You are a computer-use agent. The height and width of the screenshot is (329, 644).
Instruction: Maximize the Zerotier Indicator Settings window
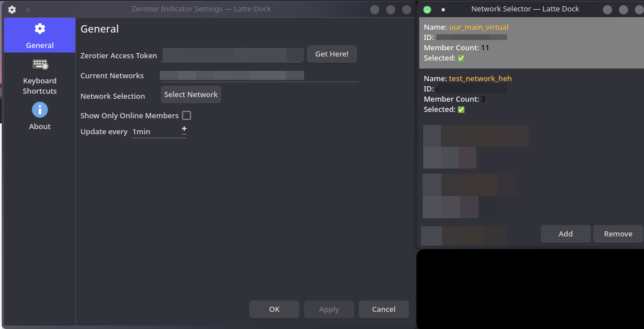[x=391, y=10]
